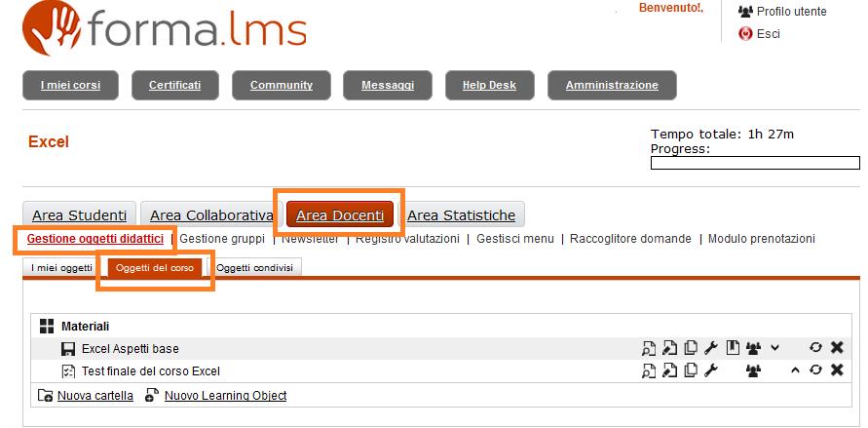Move Test finale del corso Excel up
The height and width of the screenshot is (428, 868).
795,370
